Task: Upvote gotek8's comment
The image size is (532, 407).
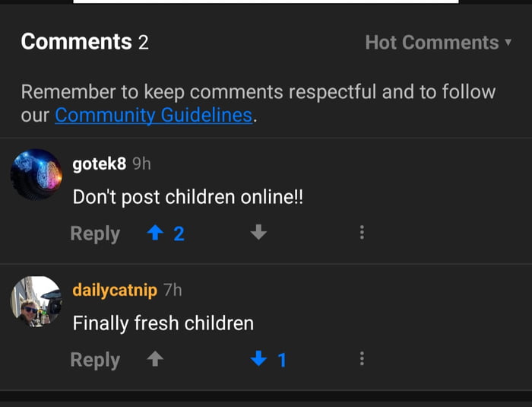Action: 156,234
